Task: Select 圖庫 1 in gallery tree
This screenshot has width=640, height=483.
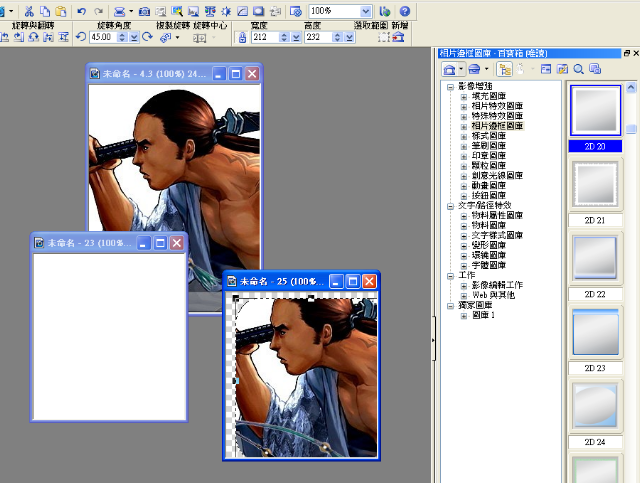Action: [x=483, y=315]
